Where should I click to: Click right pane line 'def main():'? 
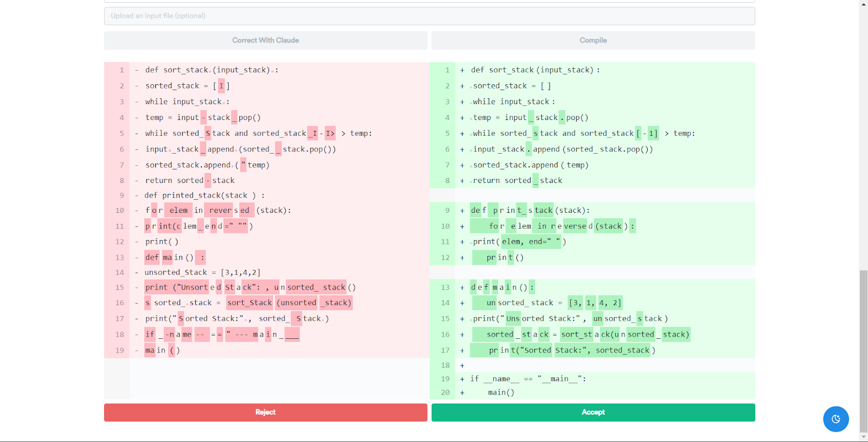point(502,287)
